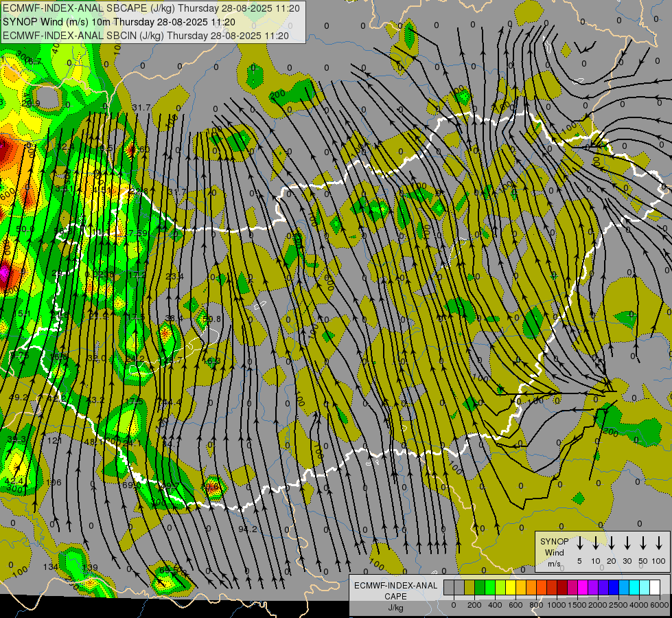The width and height of the screenshot is (672, 618).
Task: Click the '139' value on the map
Action: (90, 567)
